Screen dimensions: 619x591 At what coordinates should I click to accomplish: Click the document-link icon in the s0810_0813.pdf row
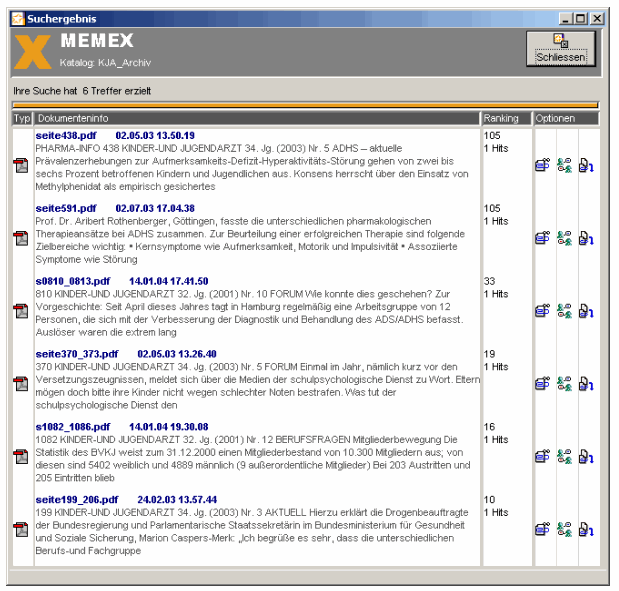pyautogui.click(x=587, y=311)
